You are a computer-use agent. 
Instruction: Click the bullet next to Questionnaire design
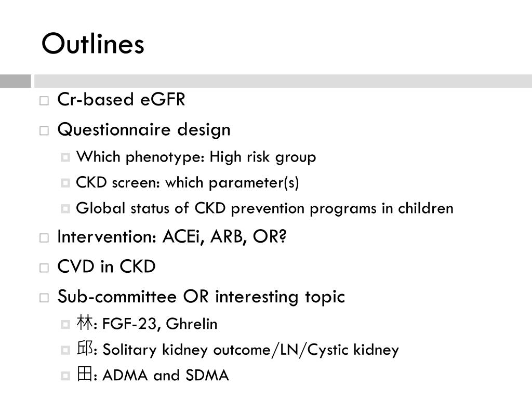pyautogui.click(x=44, y=130)
